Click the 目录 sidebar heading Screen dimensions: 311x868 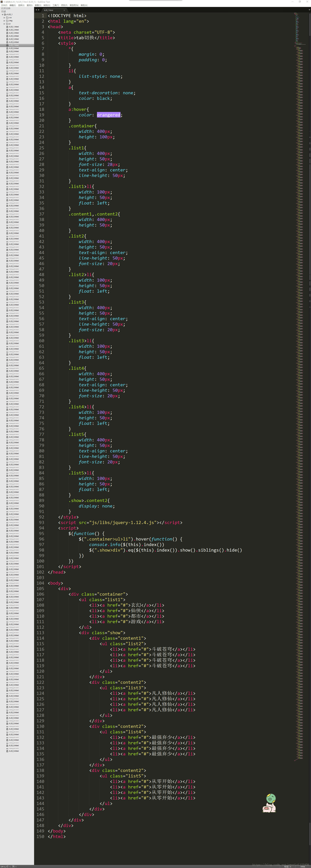tap(3, 12)
